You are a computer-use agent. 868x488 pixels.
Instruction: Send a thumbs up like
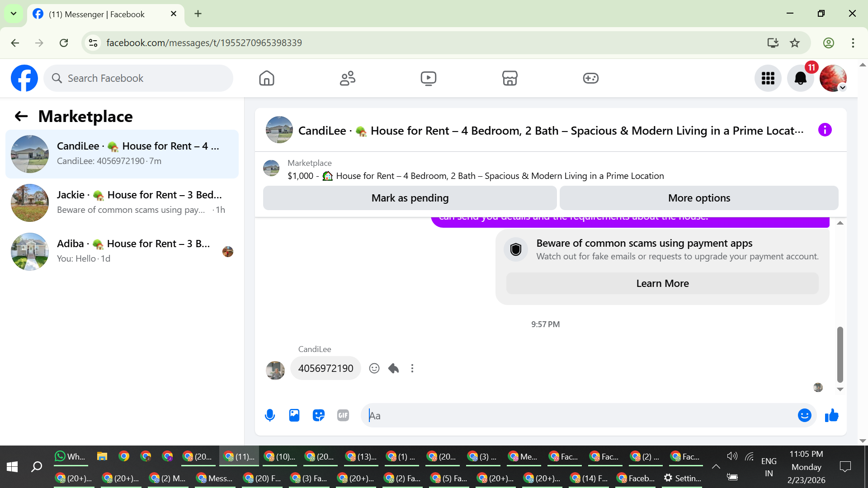click(832, 415)
